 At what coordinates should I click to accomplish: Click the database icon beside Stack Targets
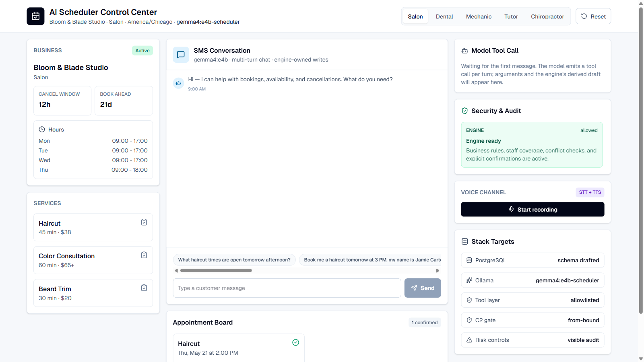(464, 242)
